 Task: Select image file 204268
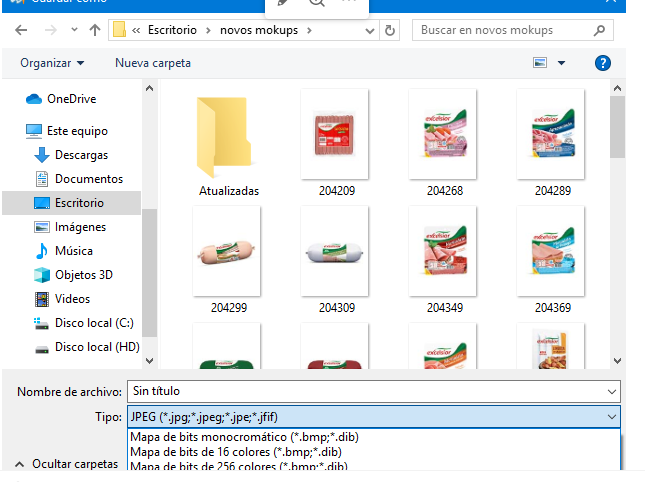[x=445, y=144]
